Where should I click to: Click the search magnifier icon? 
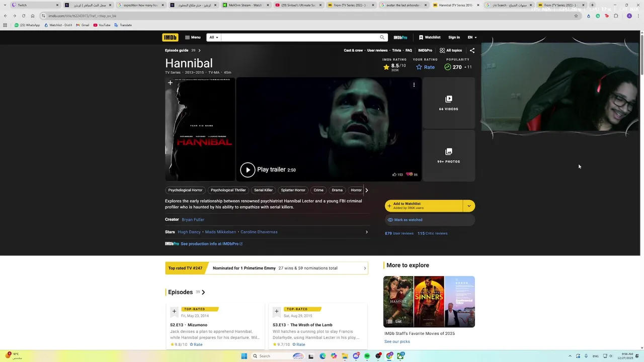coord(382,37)
